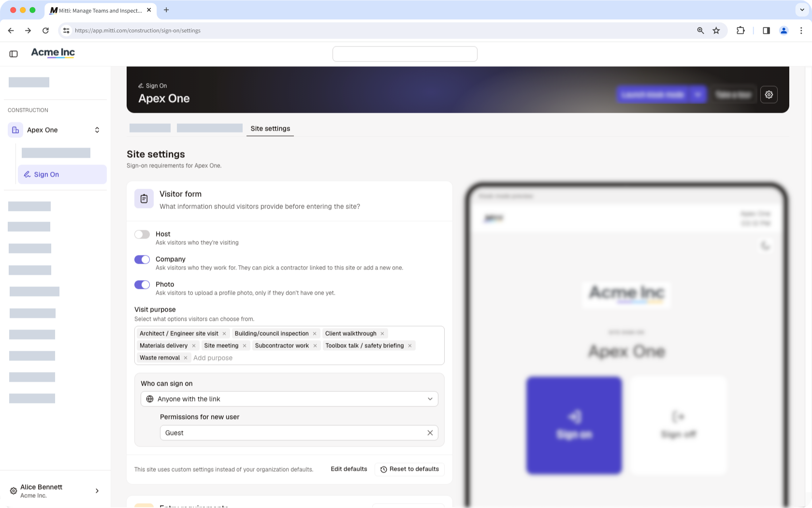Screen dimensions: 812x508
Task: Click Edit defaults
Action: (349, 469)
